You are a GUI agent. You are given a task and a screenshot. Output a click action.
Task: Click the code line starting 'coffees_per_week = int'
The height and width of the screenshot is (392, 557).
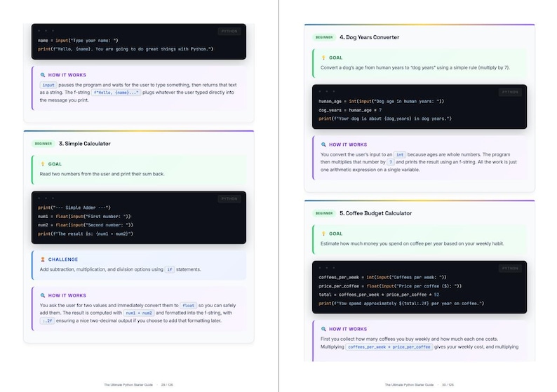click(382, 277)
